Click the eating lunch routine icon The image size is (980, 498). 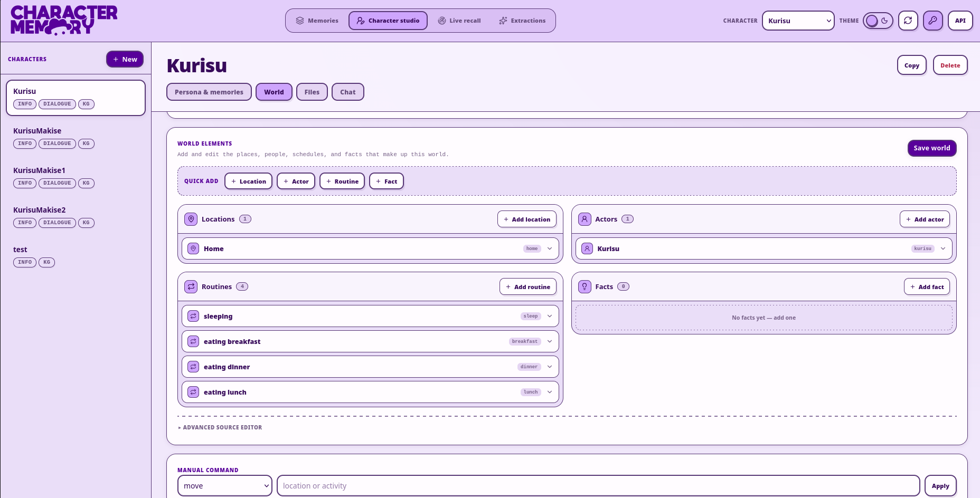tap(194, 392)
